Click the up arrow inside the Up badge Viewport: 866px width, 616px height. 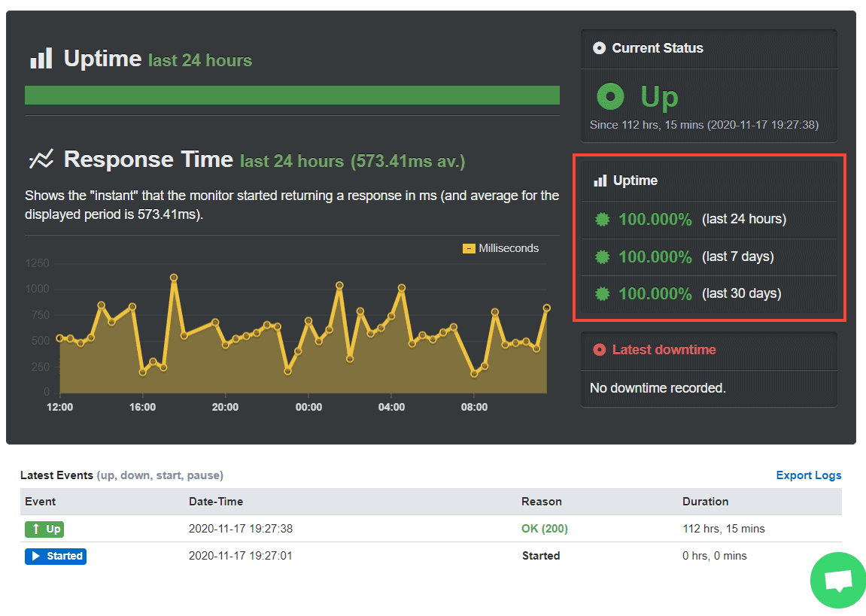click(x=36, y=529)
